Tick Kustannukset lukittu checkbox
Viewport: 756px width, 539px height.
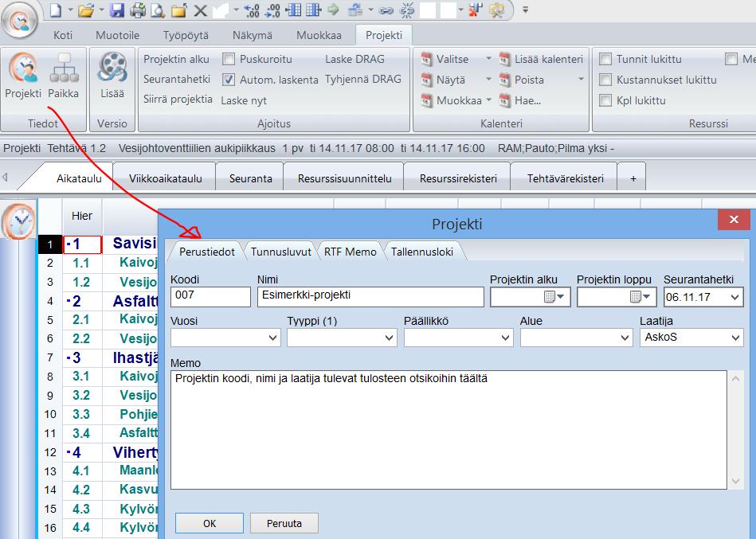click(x=605, y=80)
